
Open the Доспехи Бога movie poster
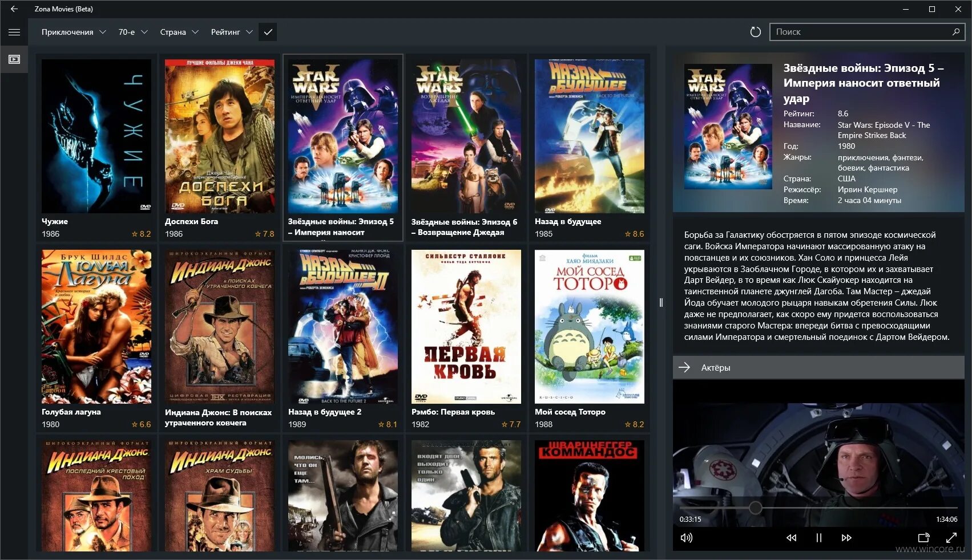220,136
